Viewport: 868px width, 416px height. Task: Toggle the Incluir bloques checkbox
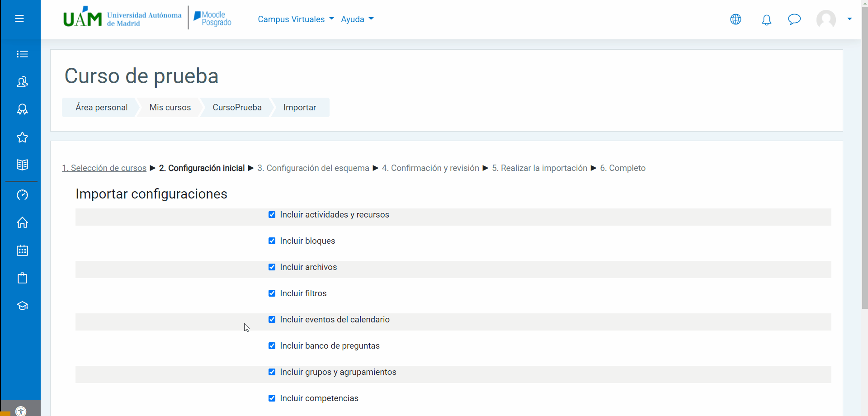coord(272,241)
